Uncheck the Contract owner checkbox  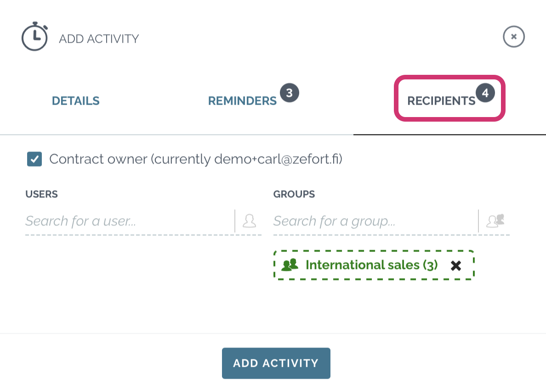click(x=34, y=159)
